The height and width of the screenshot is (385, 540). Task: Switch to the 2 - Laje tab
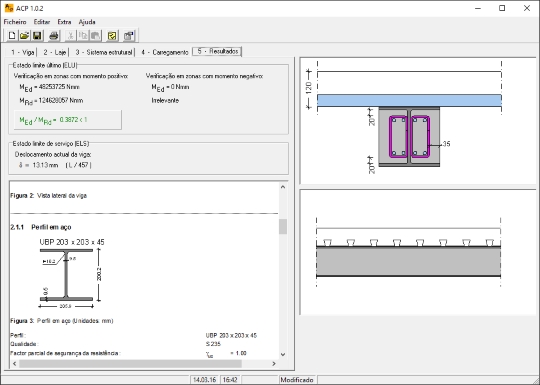54,52
